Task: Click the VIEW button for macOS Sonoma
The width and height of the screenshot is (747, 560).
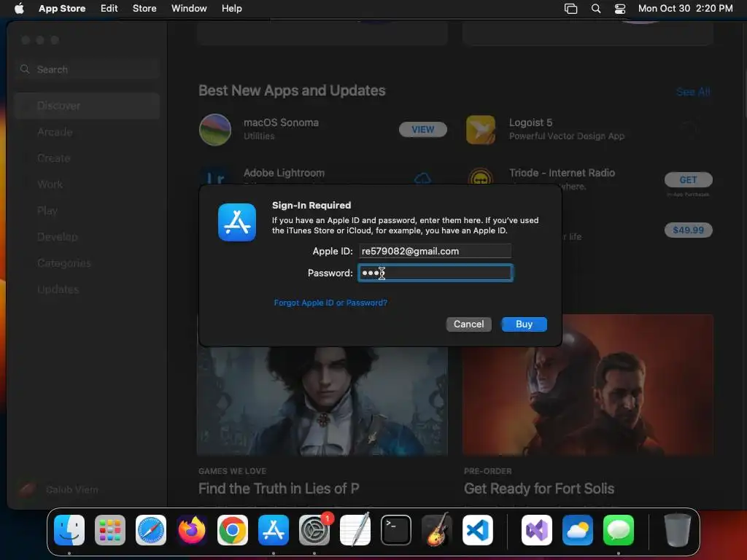Action: (423, 130)
